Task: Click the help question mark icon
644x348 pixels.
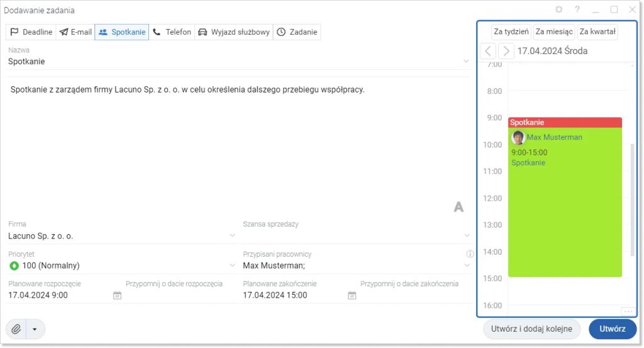Action: point(577,9)
